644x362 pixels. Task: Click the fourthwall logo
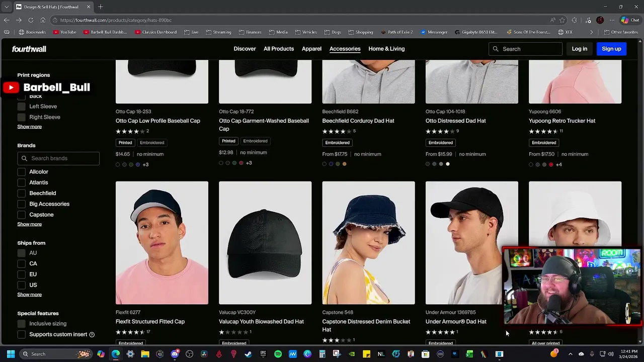[x=29, y=49]
